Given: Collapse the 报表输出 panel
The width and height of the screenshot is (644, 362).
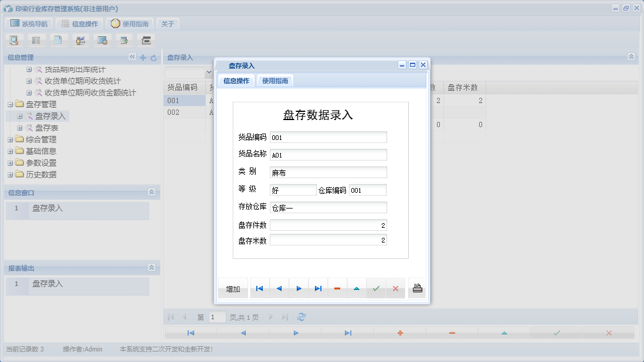Looking at the screenshot, I should [151, 267].
